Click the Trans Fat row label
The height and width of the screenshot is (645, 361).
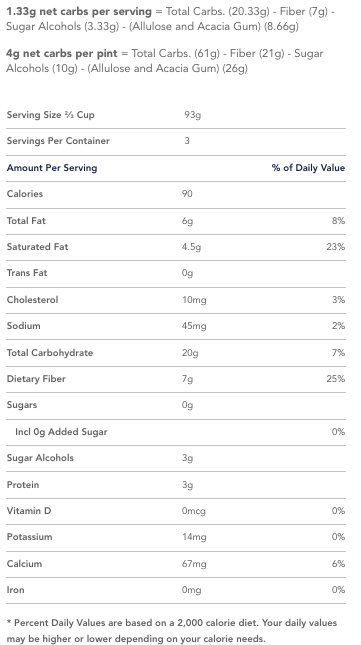[x=27, y=273]
